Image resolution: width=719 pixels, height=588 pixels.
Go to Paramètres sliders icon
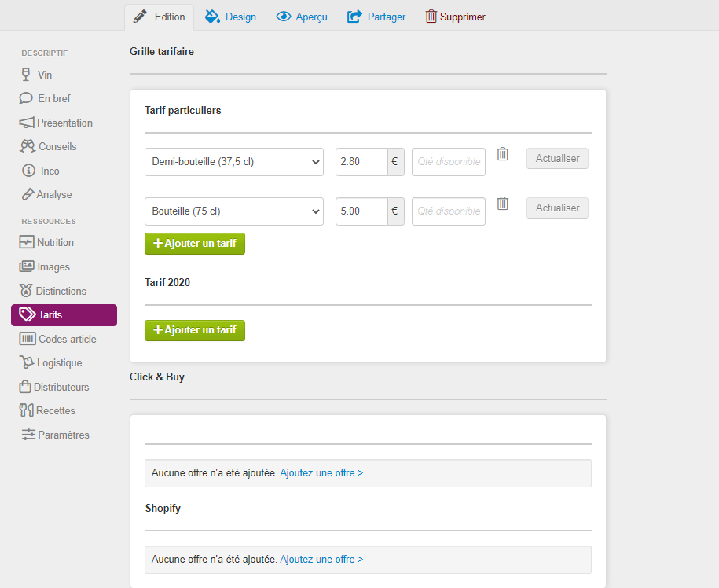28,435
